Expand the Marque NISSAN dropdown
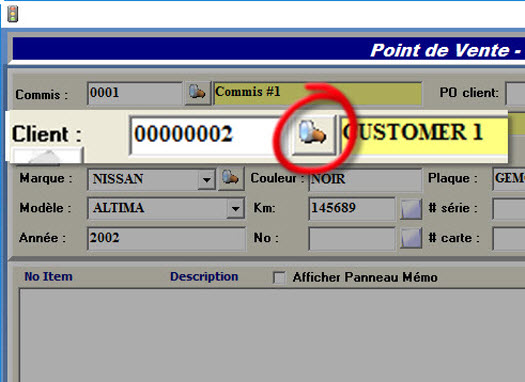This screenshot has height=382, width=525. (207, 179)
